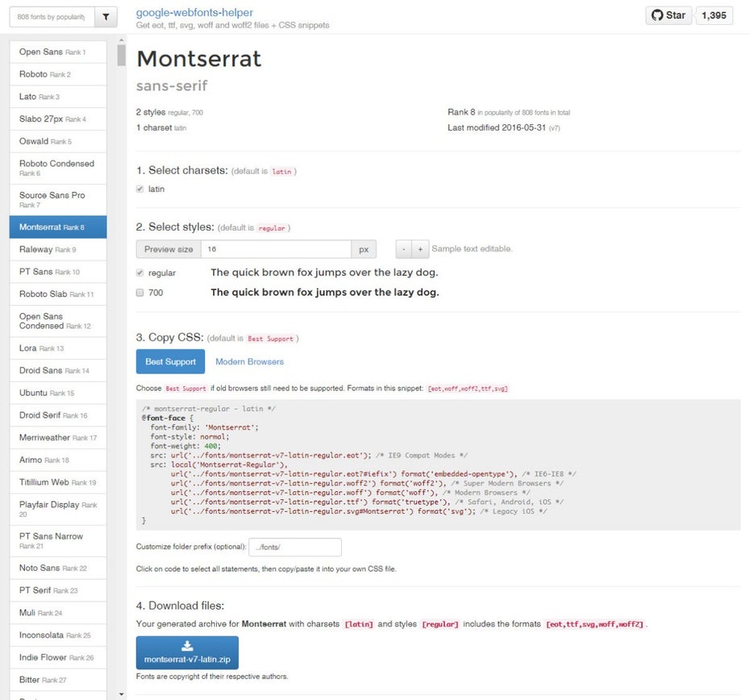Select Roboto Condensed font
Image resolution: width=750 pixels, height=700 pixels.
click(58, 168)
